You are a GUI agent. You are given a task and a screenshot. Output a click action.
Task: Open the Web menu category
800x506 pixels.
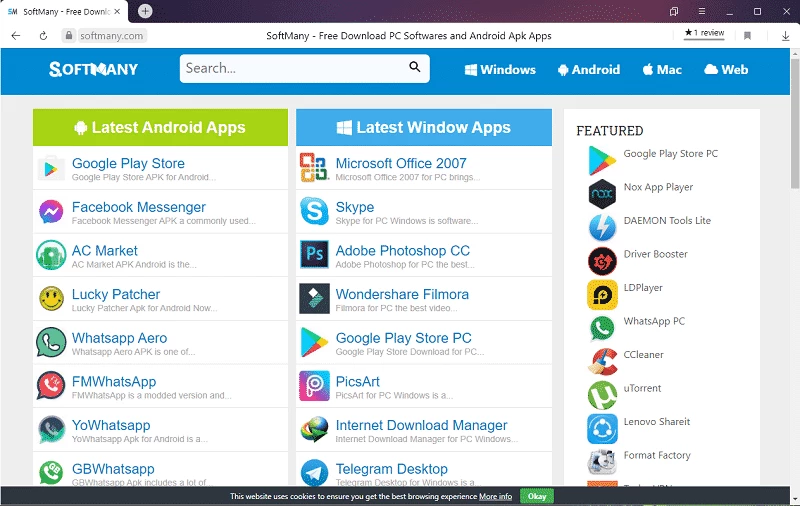[726, 70]
